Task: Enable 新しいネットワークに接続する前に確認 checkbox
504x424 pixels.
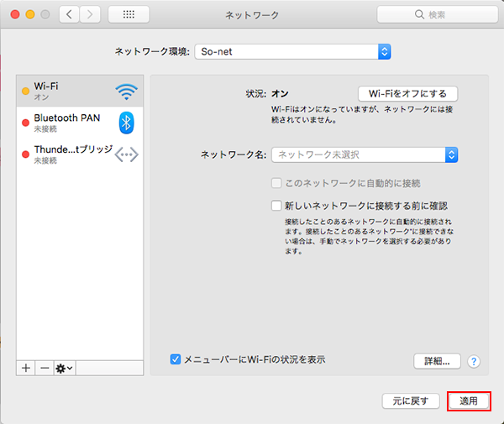Action: point(276,205)
